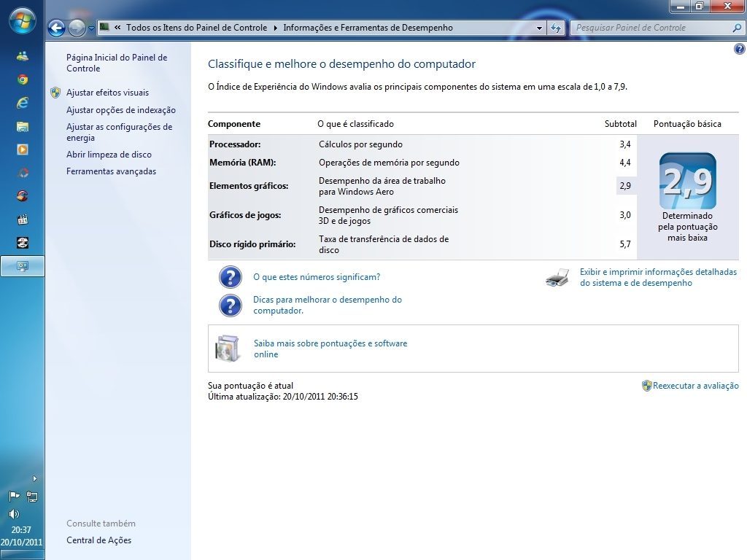Image resolution: width=747 pixels, height=560 pixels.
Task: Click the printer icon
Action: [557, 277]
